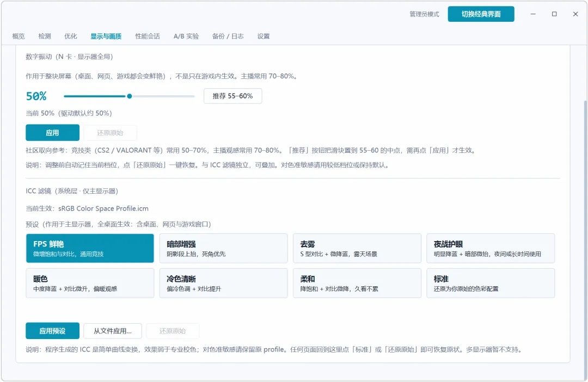
Task: Select the 暗部增强 preset card
Action: 224,248
